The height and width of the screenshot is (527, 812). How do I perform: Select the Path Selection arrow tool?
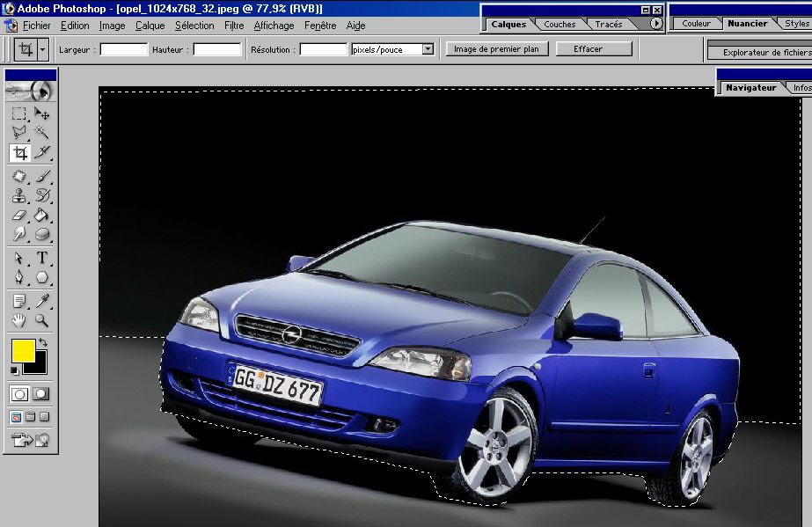19,258
